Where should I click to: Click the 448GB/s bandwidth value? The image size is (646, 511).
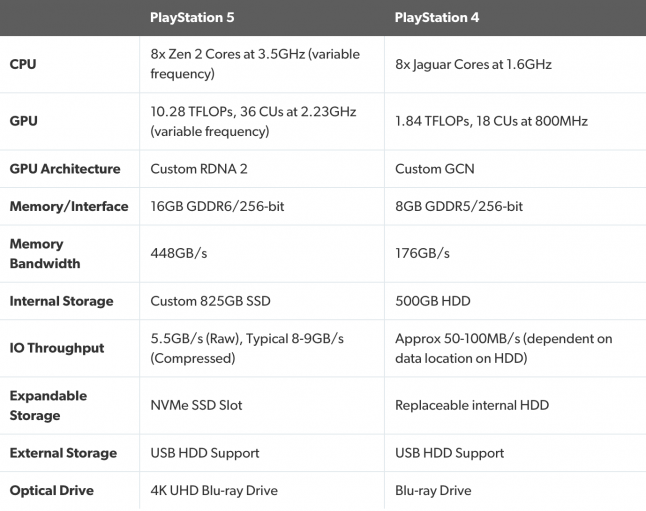[179, 253]
